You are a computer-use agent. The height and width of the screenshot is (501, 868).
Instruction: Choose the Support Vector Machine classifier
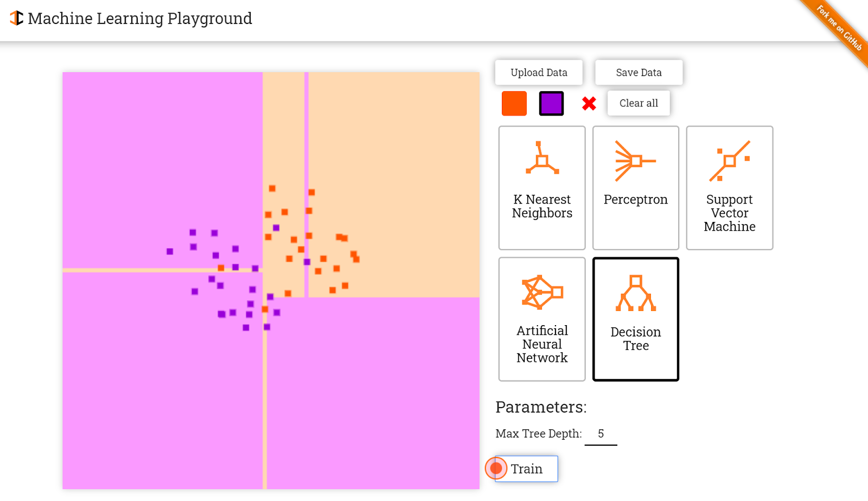tap(729, 187)
